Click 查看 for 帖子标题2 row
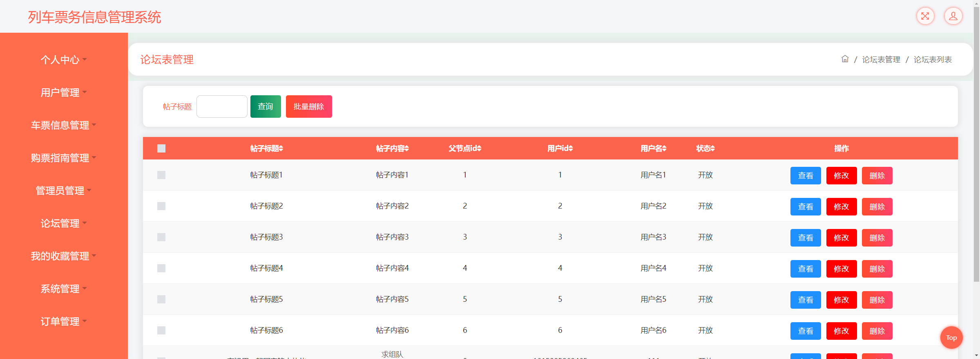The height and width of the screenshot is (359, 980). [x=806, y=206]
